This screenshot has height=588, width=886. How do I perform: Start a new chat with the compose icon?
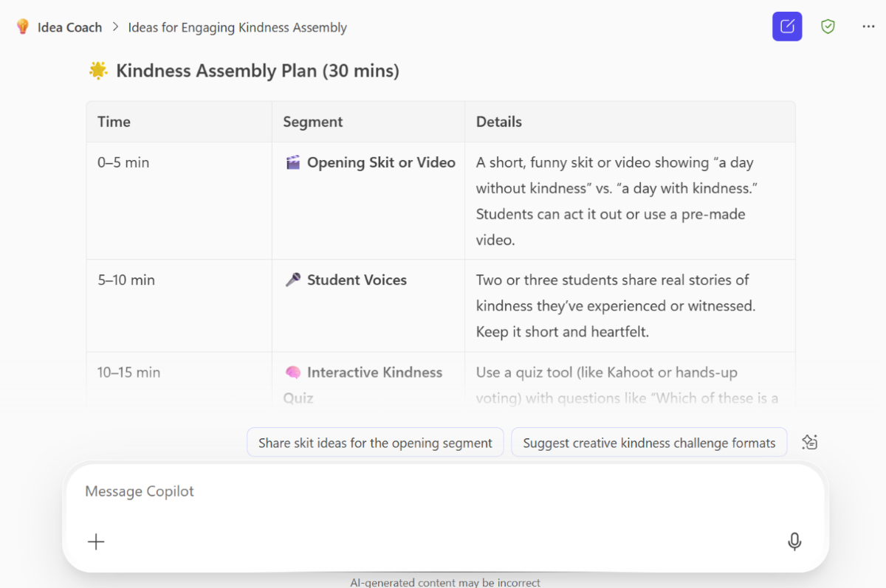click(787, 27)
